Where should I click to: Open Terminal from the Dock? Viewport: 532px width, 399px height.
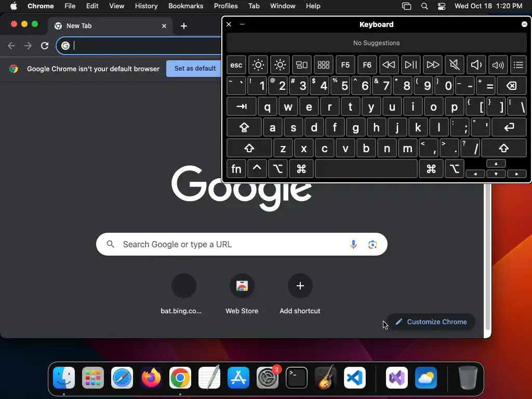[297, 378]
